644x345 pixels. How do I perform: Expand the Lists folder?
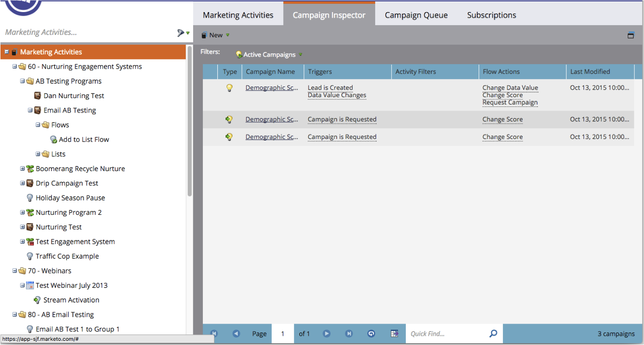[x=38, y=154]
